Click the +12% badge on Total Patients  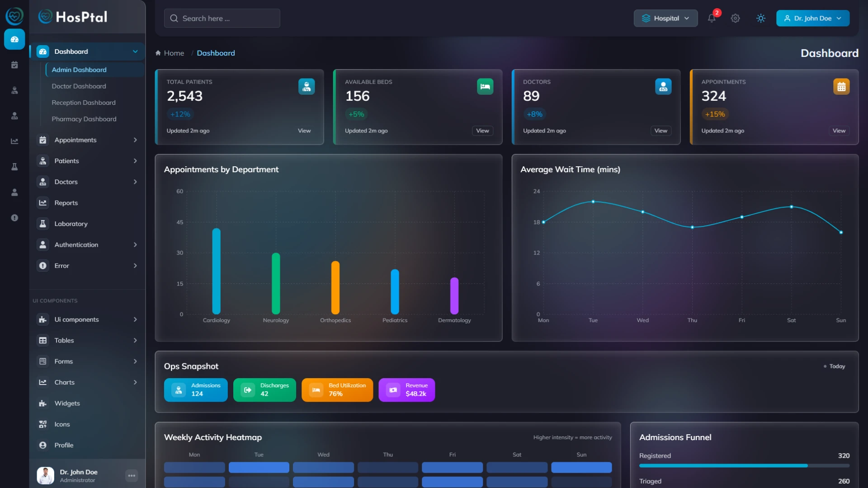click(x=180, y=114)
